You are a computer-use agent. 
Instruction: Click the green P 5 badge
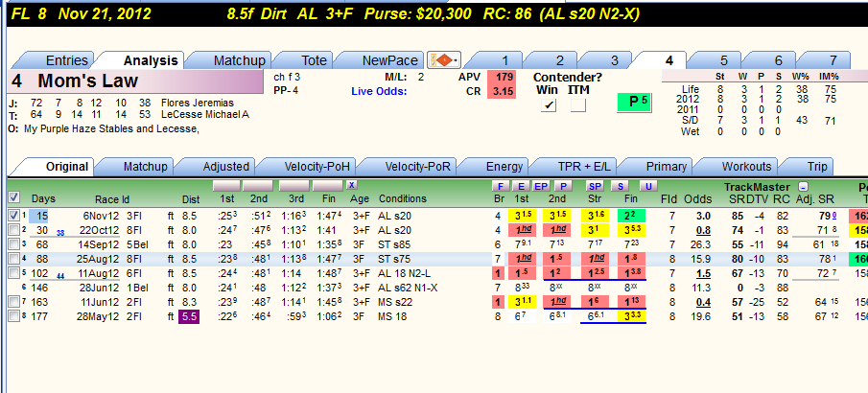pos(636,103)
